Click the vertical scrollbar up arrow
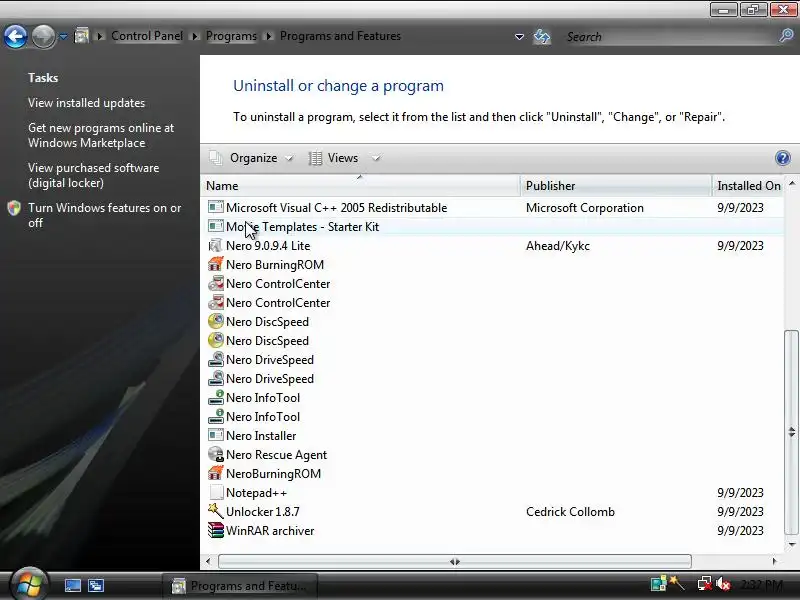Image resolution: width=800 pixels, height=600 pixels. pos(791,183)
